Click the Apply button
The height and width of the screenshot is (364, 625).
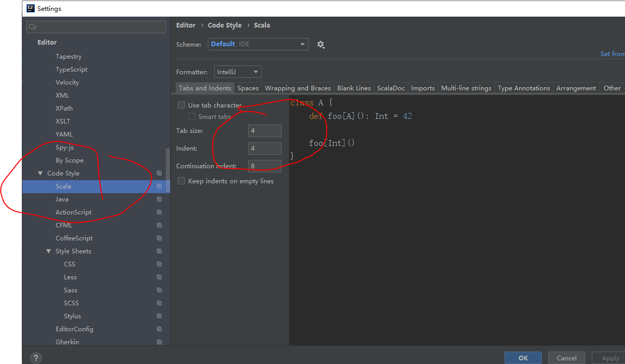pos(610,358)
